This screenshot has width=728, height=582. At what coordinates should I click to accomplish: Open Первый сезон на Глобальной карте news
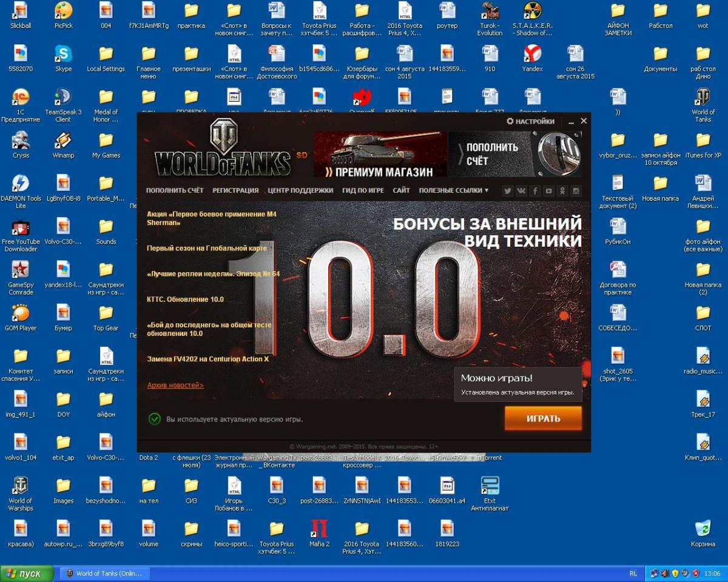[x=206, y=248]
